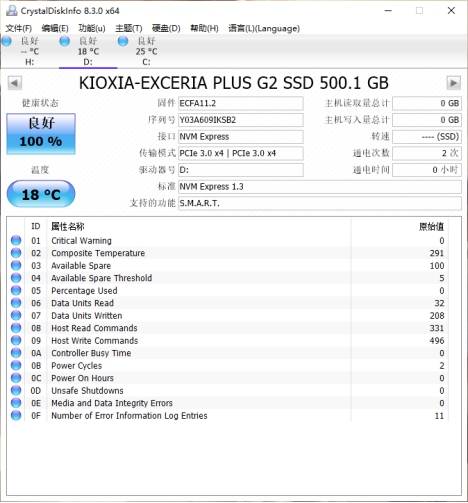Go to next disk with right arrow
This screenshot has width=468, height=503.
click(x=453, y=83)
